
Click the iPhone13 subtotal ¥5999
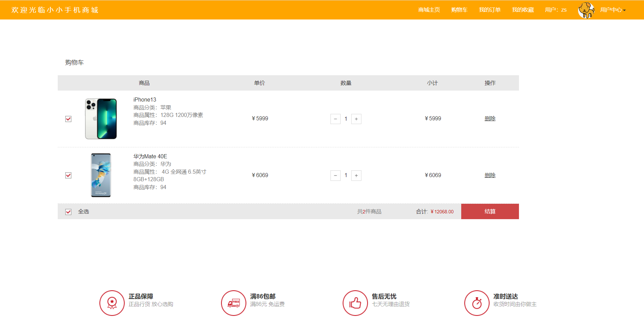(433, 119)
